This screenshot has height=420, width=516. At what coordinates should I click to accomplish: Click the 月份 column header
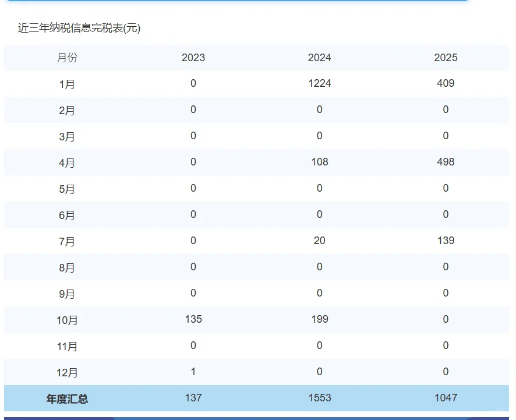click(x=67, y=58)
